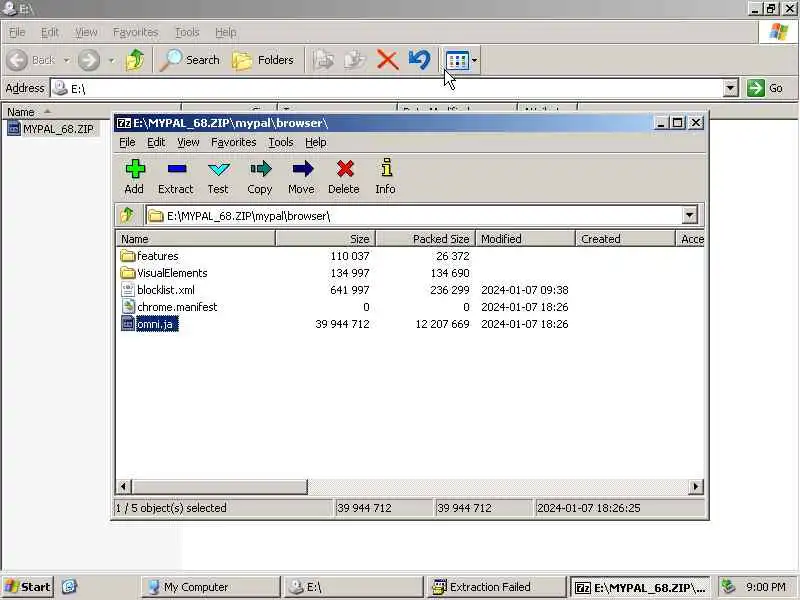The height and width of the screenshot is (600, 800).
Task: Run Test on the archive
Action: coord(218,177)
